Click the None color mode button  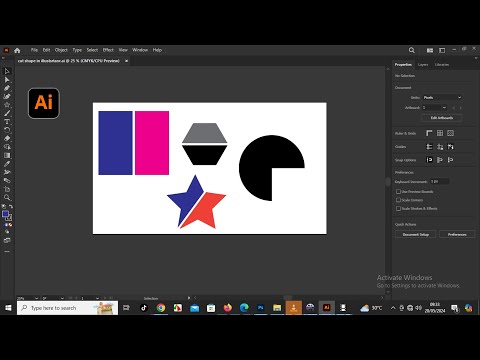(x=11, y=225)
